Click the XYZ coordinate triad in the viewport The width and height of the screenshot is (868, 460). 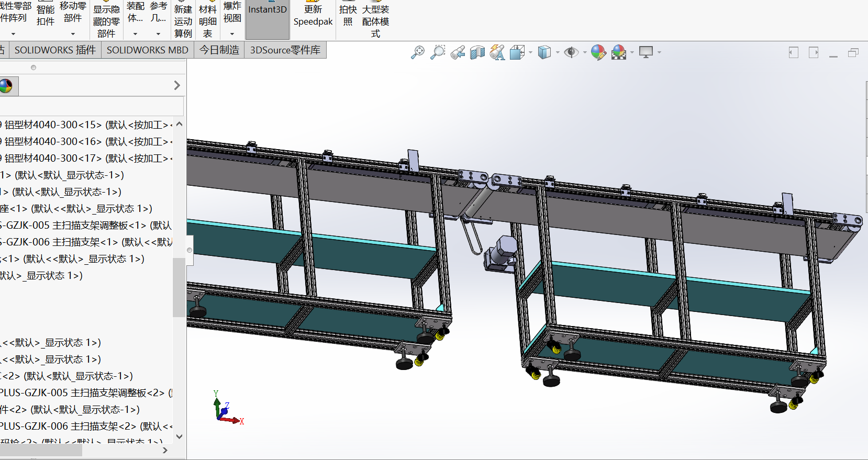tap(228, 408)
